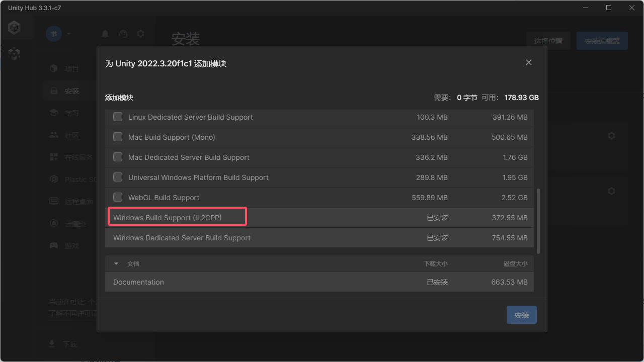Tick Mac Dedicated Server Build Support checkbox
644x362 pixels.
tap(118, 157)
